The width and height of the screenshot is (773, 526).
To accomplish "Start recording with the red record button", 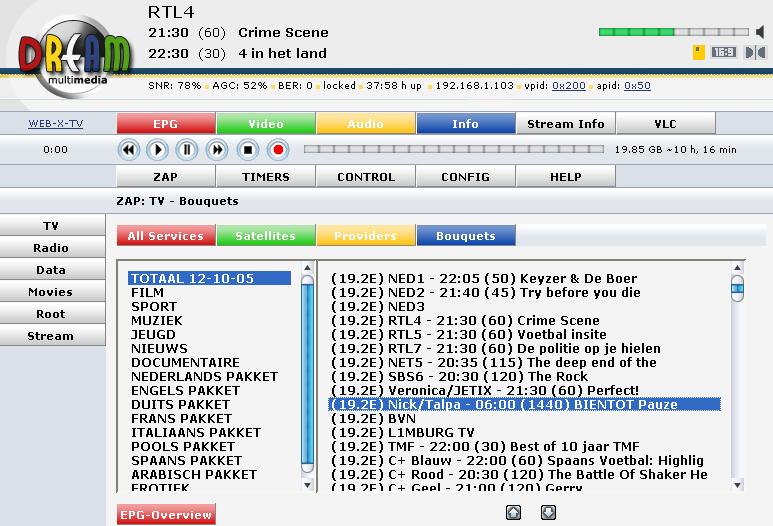I will 278,150.
